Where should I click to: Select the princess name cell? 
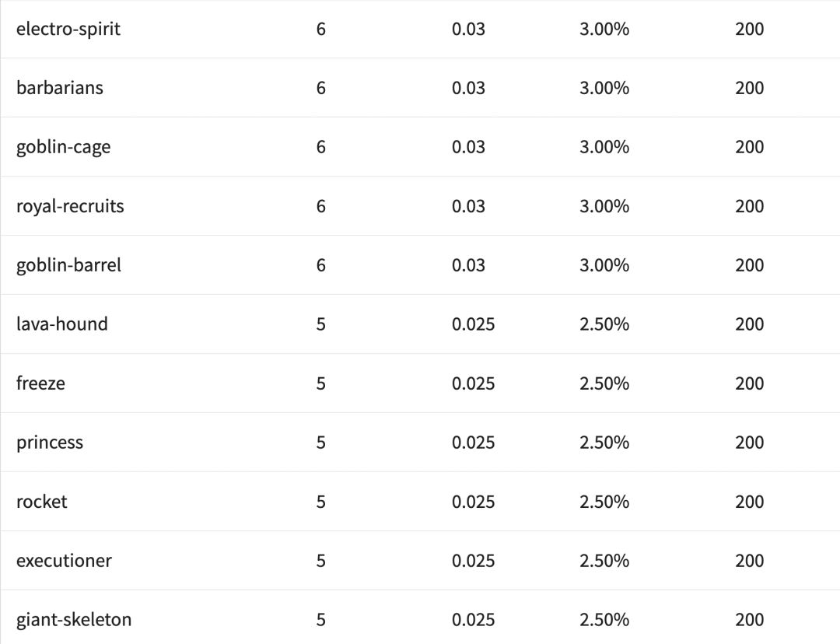(x=50, y=443)
